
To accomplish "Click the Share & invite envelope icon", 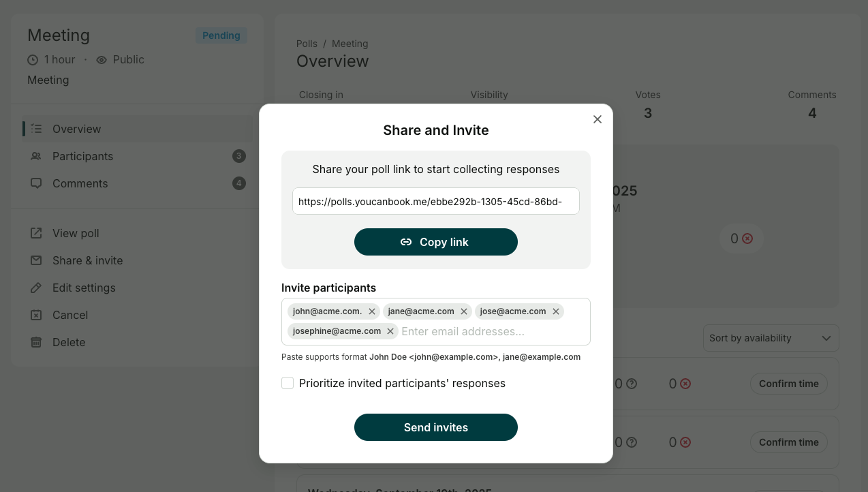I will click(x=36, y=260).
